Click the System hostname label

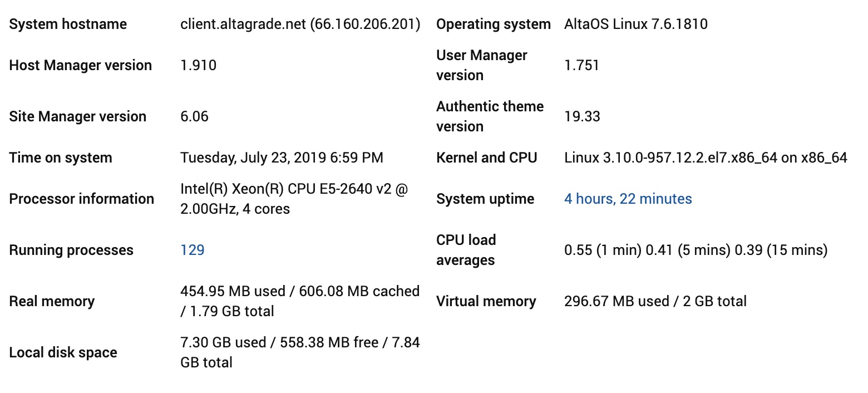pos(68,24)
